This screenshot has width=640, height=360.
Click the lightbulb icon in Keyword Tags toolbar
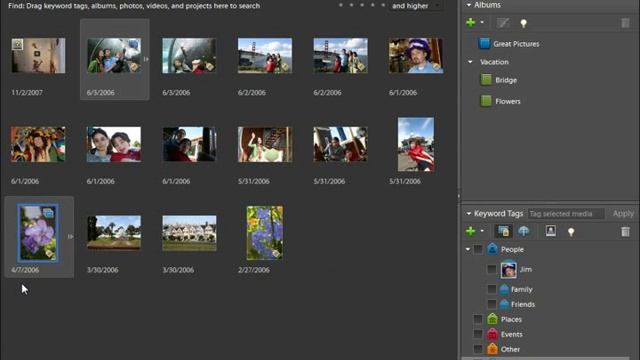571,232
